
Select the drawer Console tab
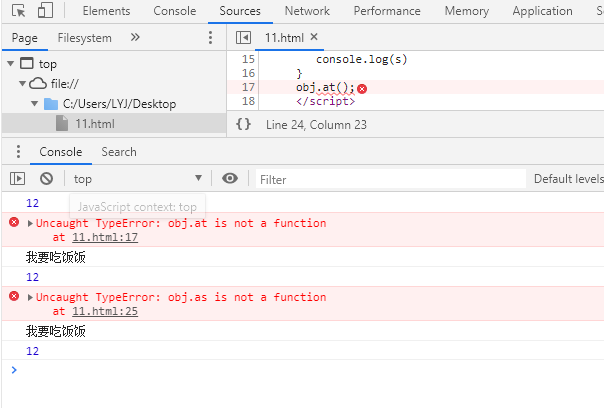[61, 152]
